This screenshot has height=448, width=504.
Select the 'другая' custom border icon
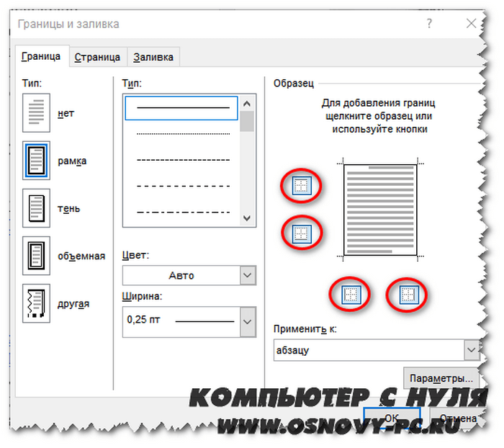coord(36,303)
